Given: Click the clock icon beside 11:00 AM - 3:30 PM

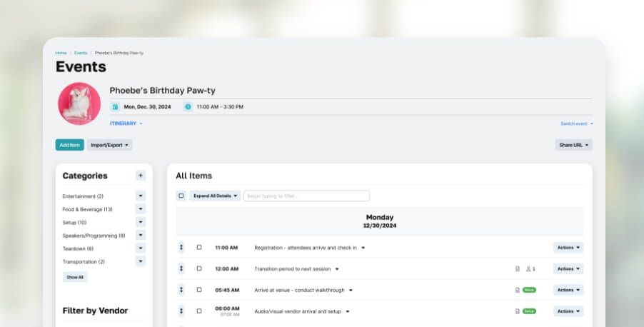Looking at the screenshot, I should click(188, 107).
